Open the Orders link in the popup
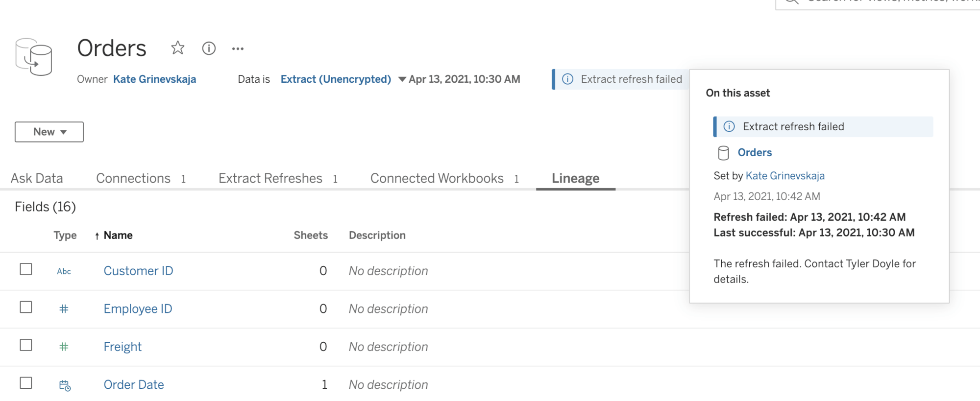This screenshot has height=401, width=980. click(755, 153)
